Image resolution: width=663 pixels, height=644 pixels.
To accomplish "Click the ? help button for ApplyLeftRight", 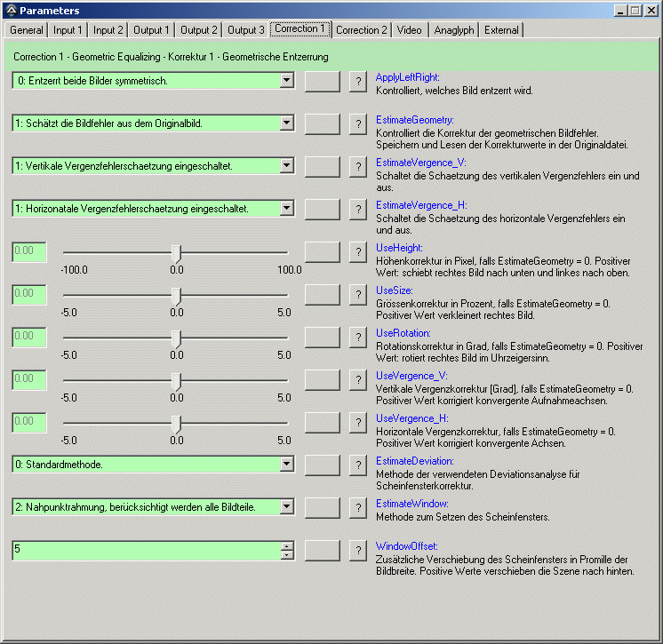I will point(357,81).
